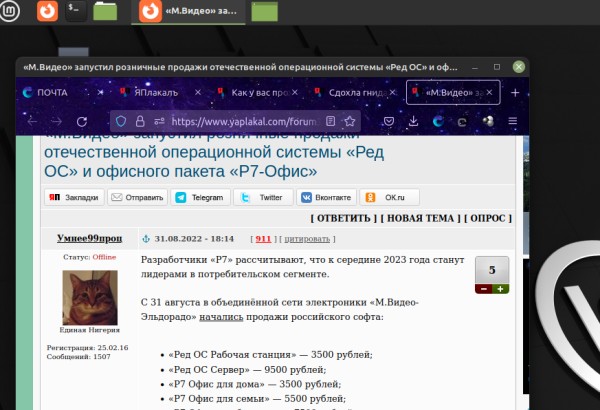Screen dimensions: 600x410
Task: Go back to the previous page
Action: coord(32,122)
